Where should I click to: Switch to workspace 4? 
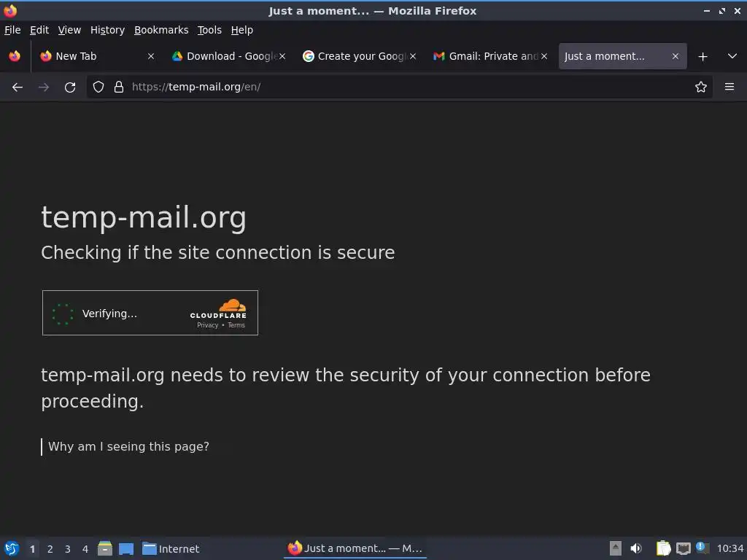(85, 549)
